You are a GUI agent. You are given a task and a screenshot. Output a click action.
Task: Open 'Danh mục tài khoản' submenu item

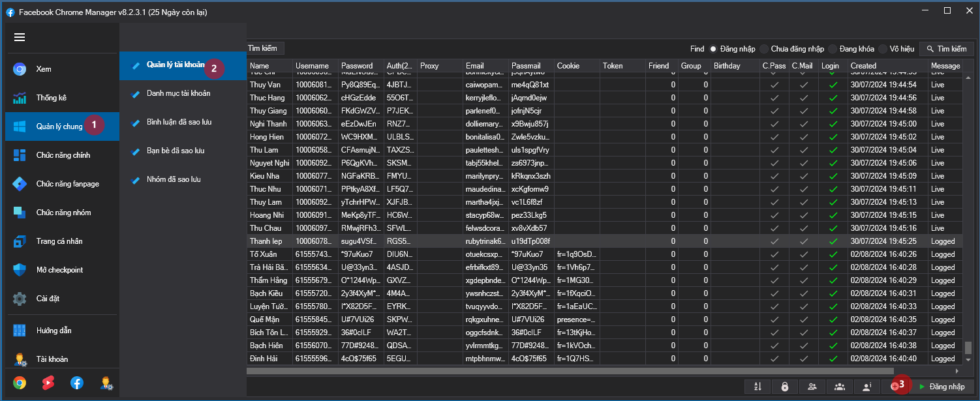178,93
